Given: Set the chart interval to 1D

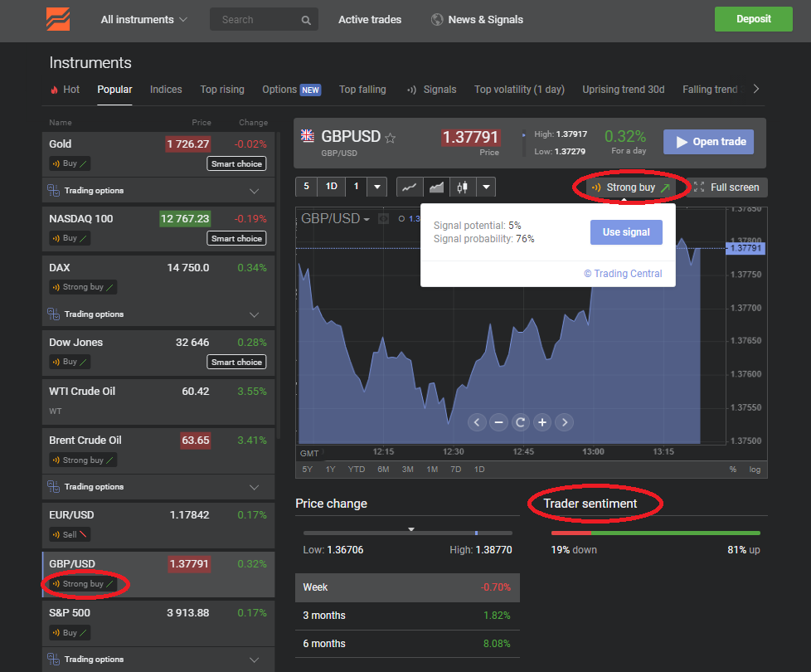Looking at the screenshot, I should 331,187.
